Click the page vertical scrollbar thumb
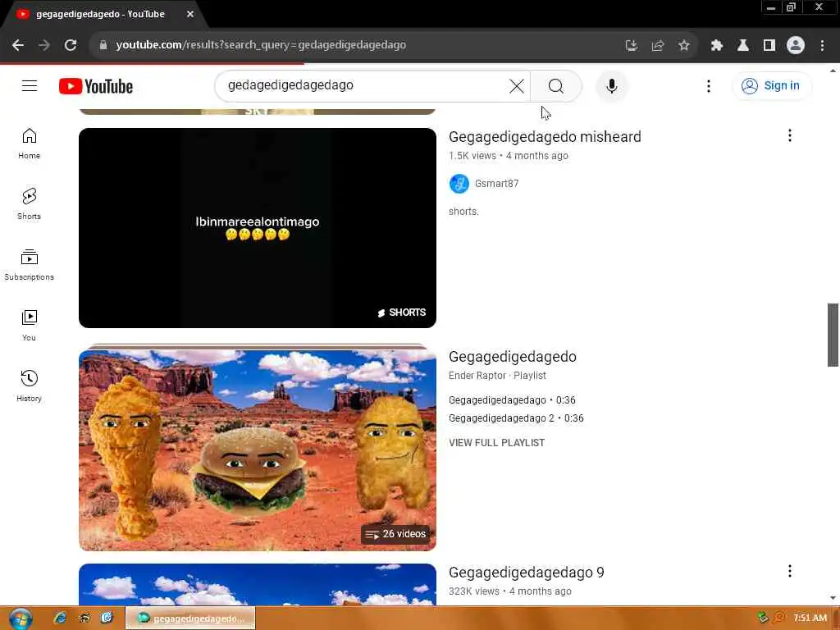The height and width of the screenshot is (630, 840). [x=833, y=335]
